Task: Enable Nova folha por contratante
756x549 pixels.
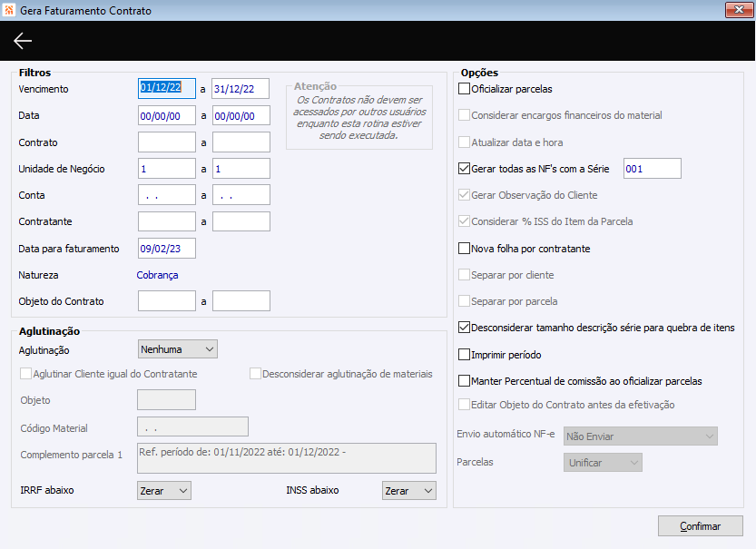Action: (464, 249)
